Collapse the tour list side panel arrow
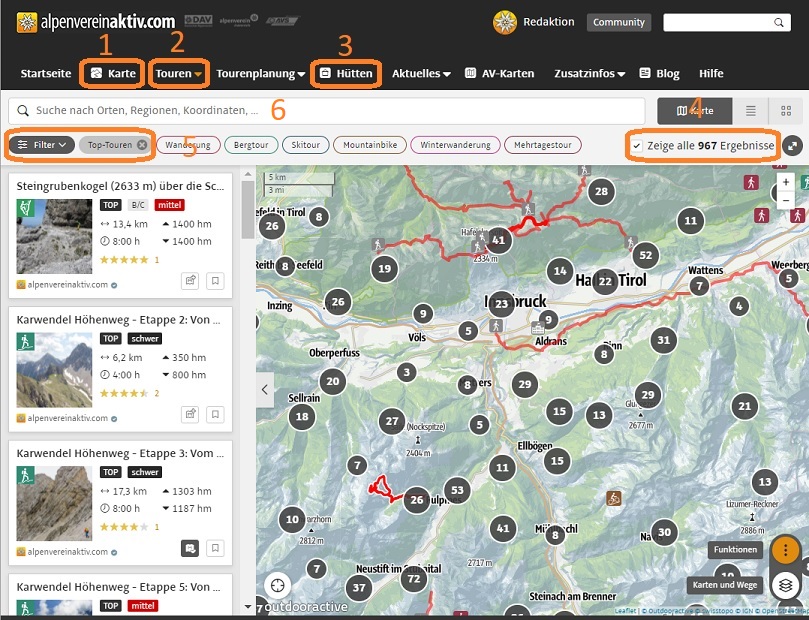Viewport: 809px width, 620px height. tap(265, 389)
